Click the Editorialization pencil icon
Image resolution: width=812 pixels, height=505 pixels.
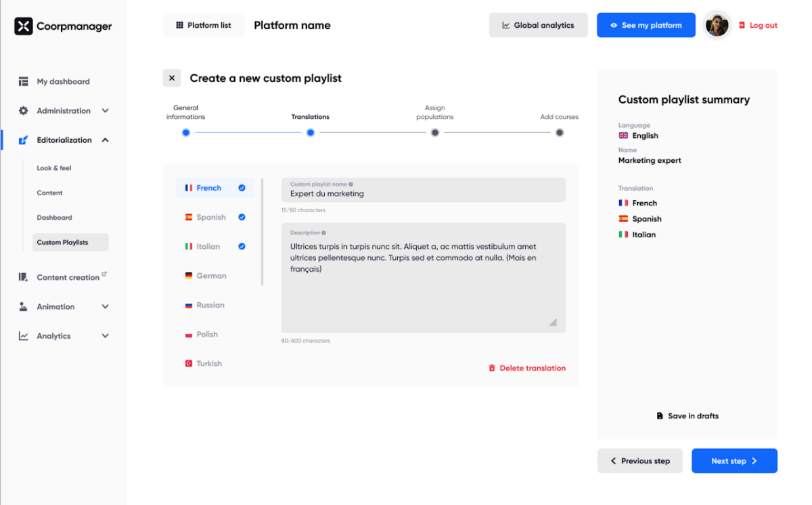click(x=22, y=139)
